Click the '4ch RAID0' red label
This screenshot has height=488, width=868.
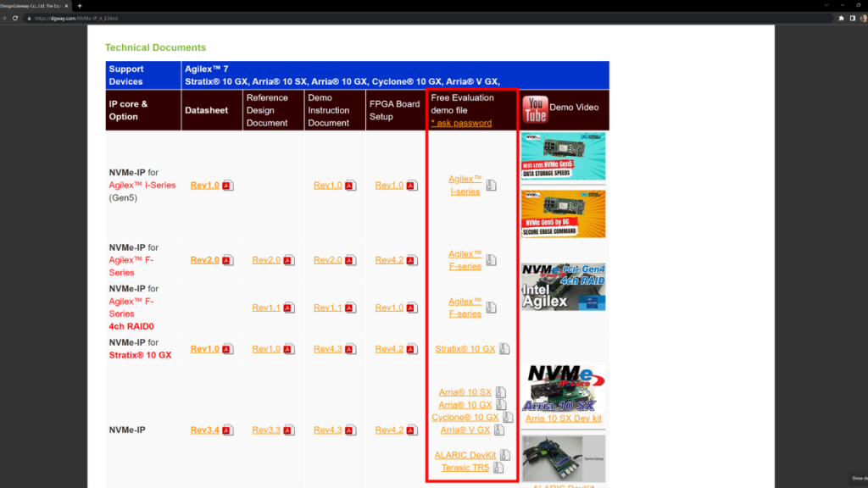click(x=131, y=326)
